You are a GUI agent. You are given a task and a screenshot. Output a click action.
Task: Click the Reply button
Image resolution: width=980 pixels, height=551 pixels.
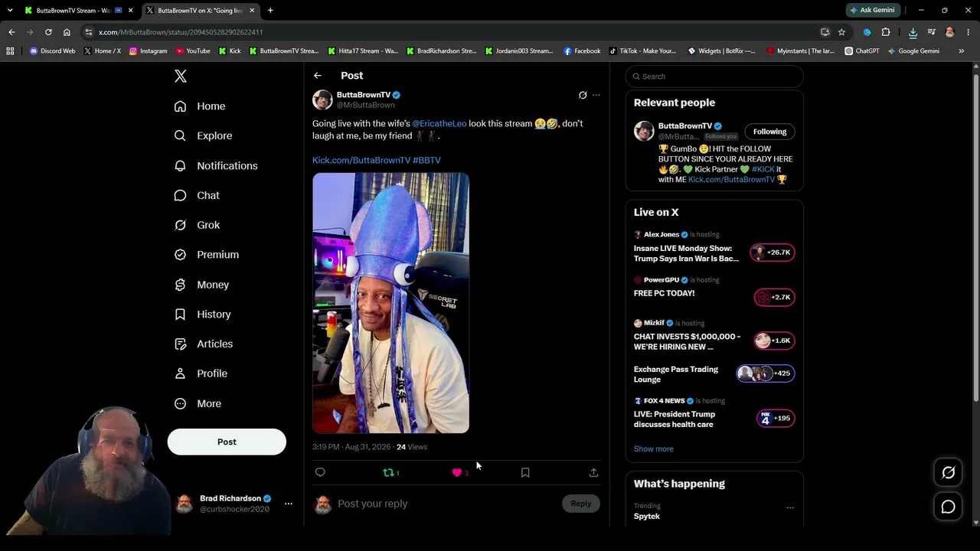point(580,504)
